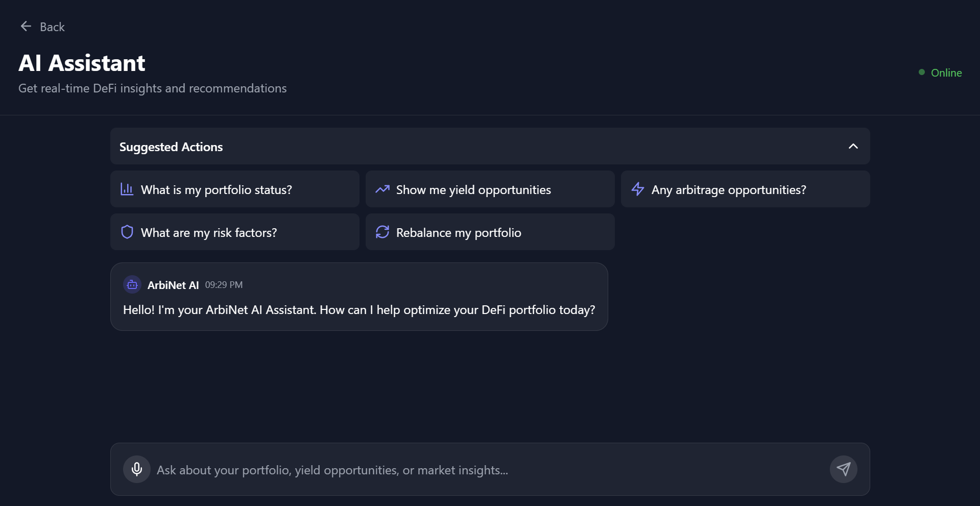Viewport: 980px width, 506px height.
Task: Click the green Online status indicator
Action: [940, 73]
